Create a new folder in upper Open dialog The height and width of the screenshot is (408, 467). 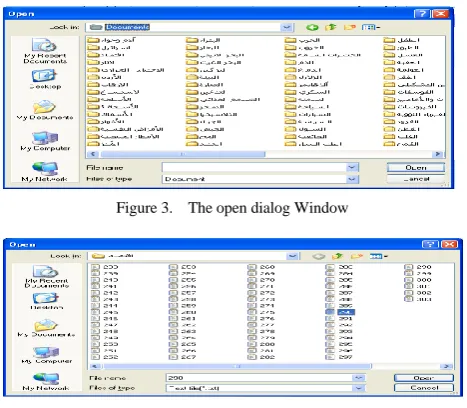349,27
